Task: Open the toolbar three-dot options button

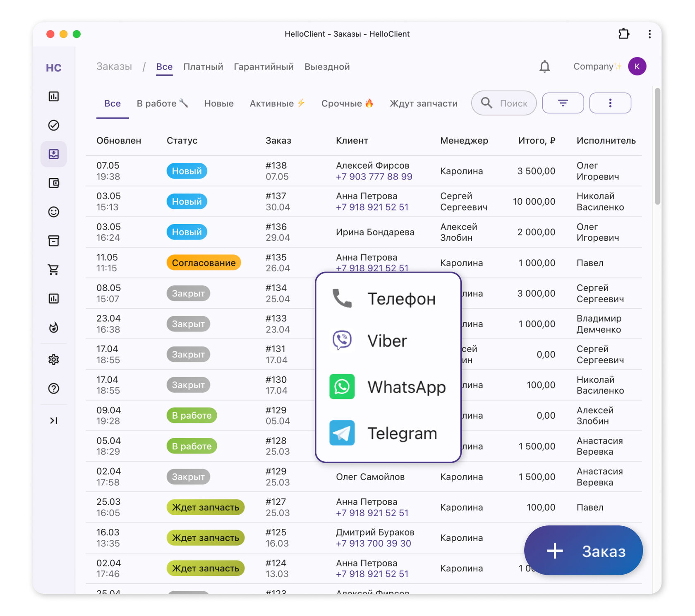Action: point(610,103)
